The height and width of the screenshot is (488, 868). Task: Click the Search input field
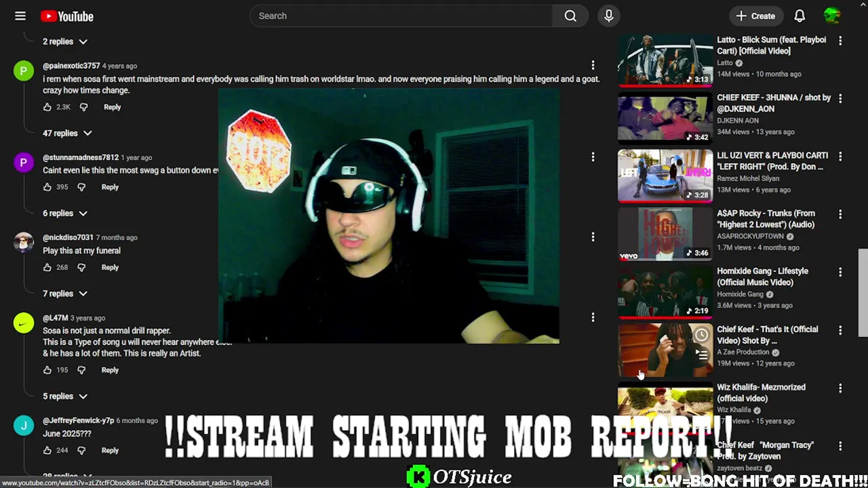[401, 16]
